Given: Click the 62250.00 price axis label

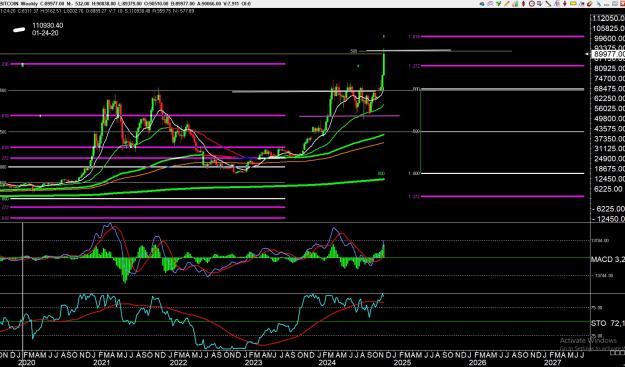Looking at the screenshot, I should click(x=609, y=98).
